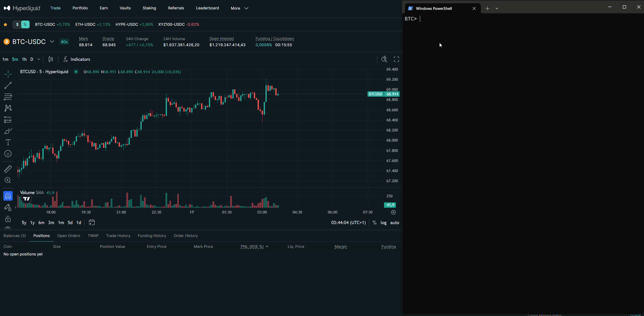644x316 pixels.
Task: Expand the BTC-USDC pair selector
Action: pos(52,42)
